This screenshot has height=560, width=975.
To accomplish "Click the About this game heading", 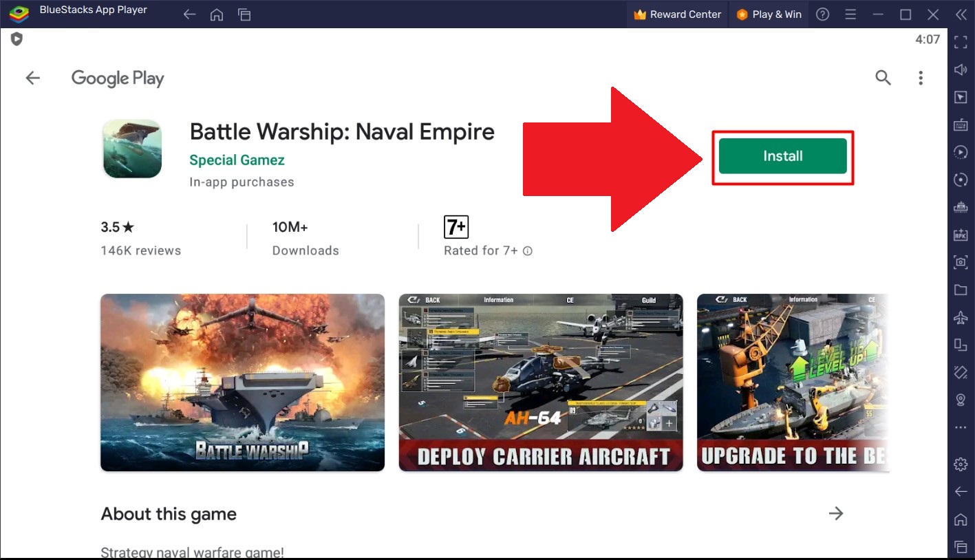I will [x=169, y=514].
